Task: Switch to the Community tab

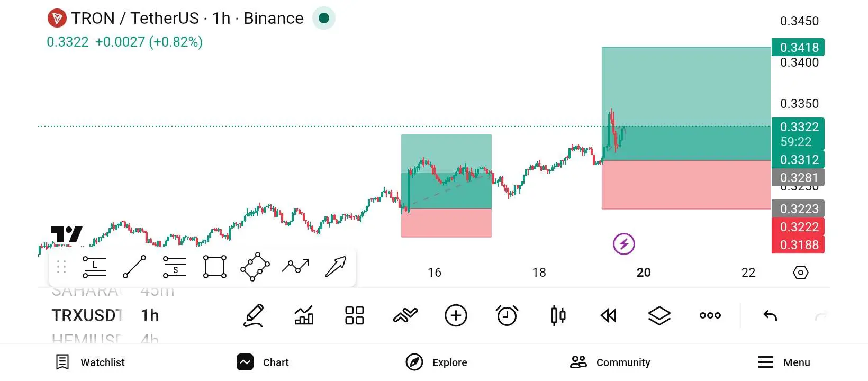Action: 610,362
